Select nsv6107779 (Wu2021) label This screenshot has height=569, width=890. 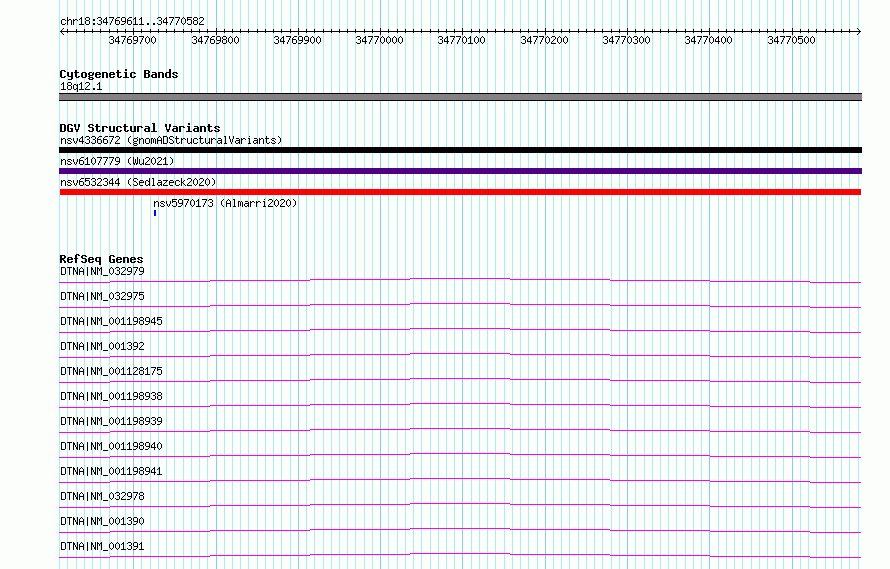point(117,161)
